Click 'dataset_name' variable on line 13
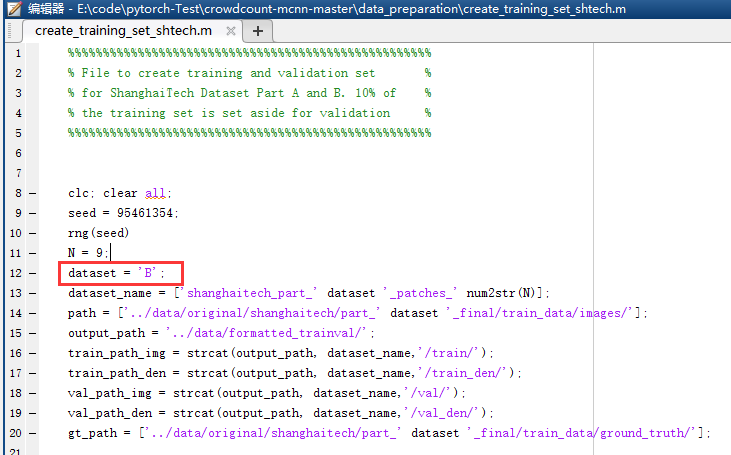 click(x=110, y=293)
